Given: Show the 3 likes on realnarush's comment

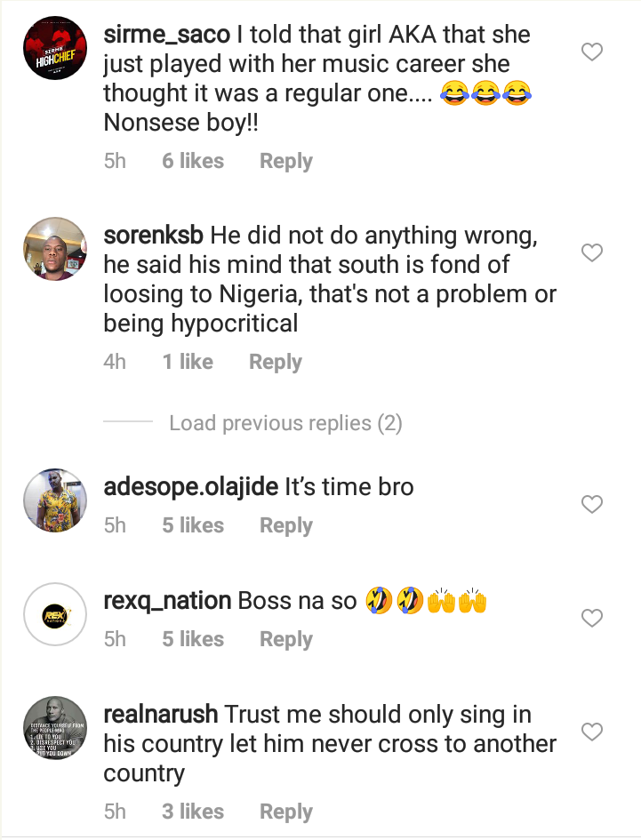Looking at the screenshot, I should click(x=192, y=812).
